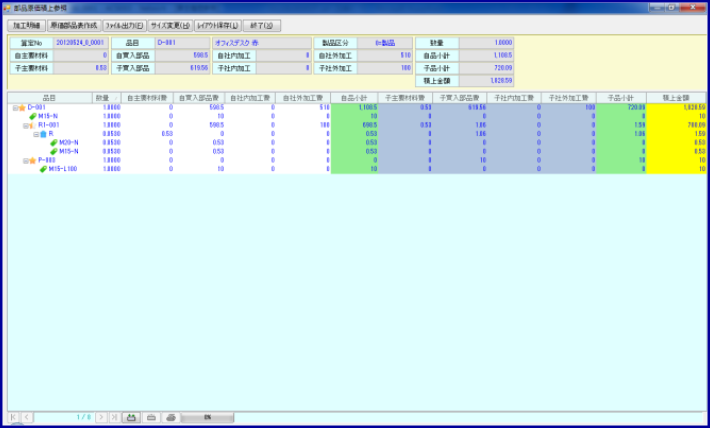Click the 子買入部品 value 619.56
This screenshot has width=710, height=428.
pos(182,68)
